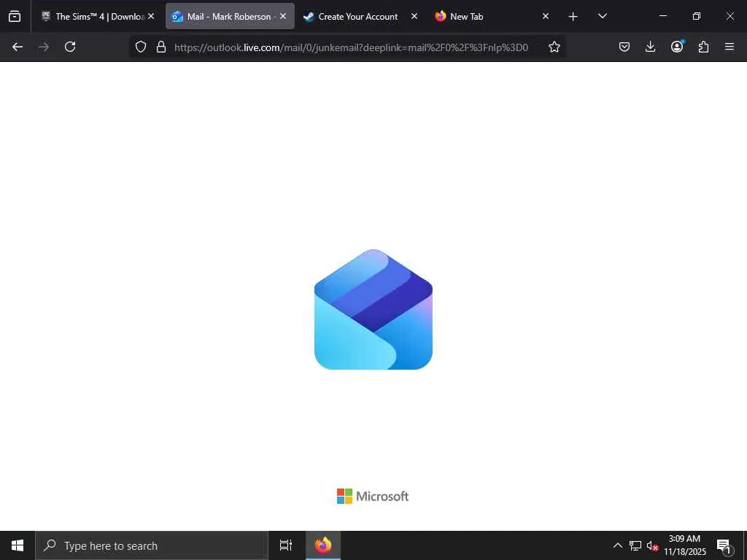
Task: Close the Create Your Account tab
Action: [414, 16]
